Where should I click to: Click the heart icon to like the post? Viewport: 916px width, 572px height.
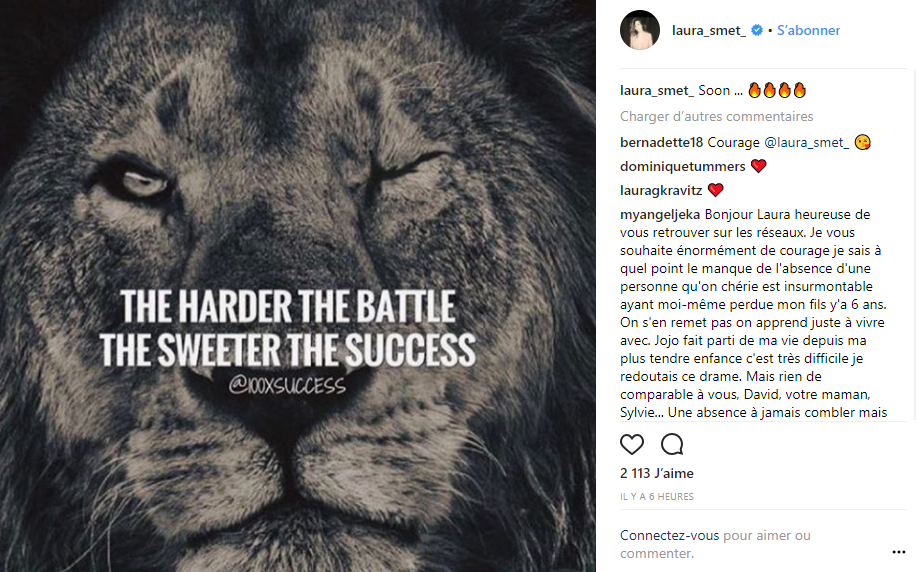pyautogui.click(x=632, y=444)
